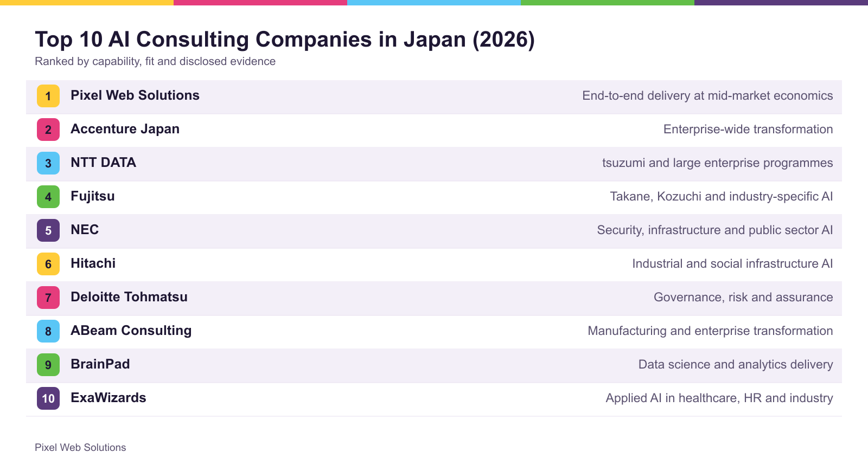Viewport: 868px width, 465px height.
Task: Select the BrainPad company name
Action: tap(100, 364)
